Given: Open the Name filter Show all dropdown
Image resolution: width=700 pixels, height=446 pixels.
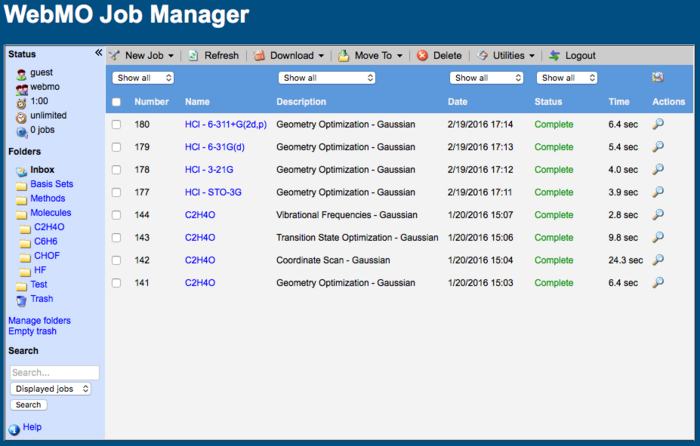Looking at the screenshot, I should 326,77.
